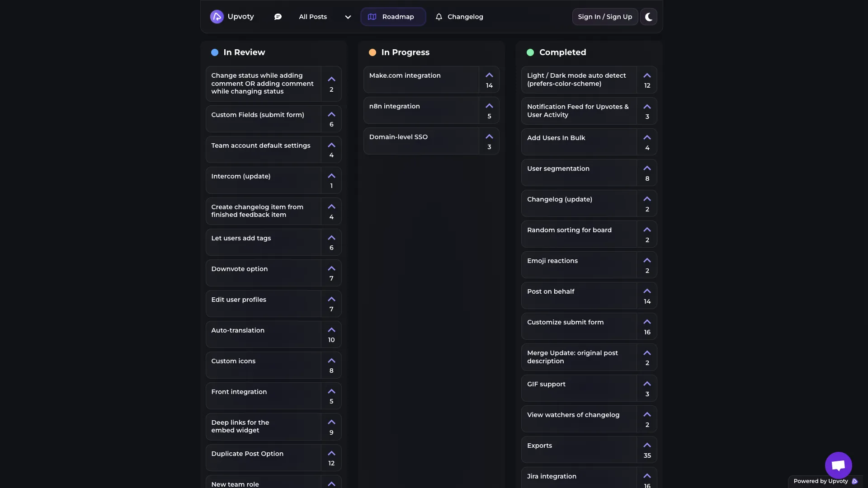Toggle dark mode with the moon switch

point(648,17)
